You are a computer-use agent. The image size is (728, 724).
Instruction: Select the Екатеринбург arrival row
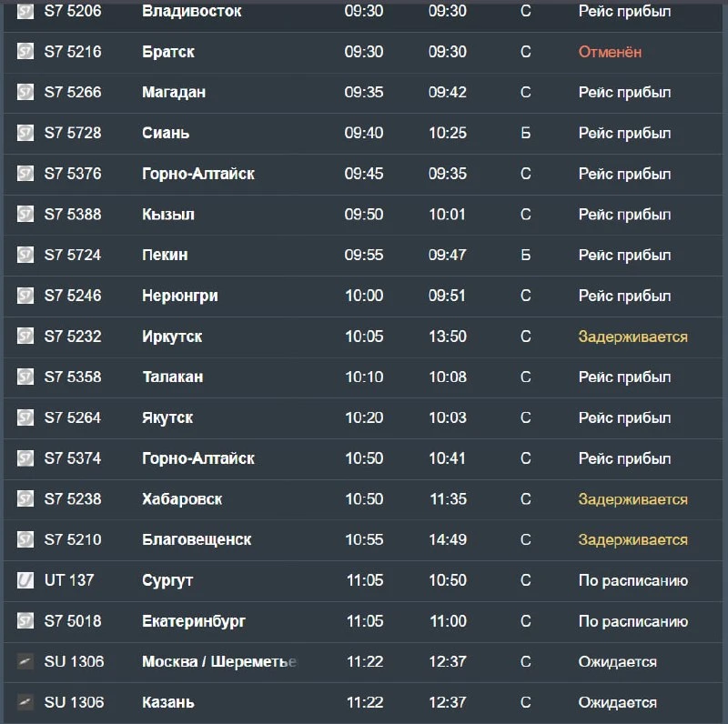click(362, 621)
